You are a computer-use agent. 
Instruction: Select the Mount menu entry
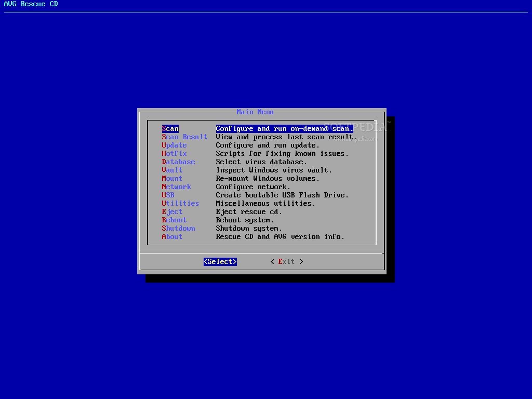(172, 179)
